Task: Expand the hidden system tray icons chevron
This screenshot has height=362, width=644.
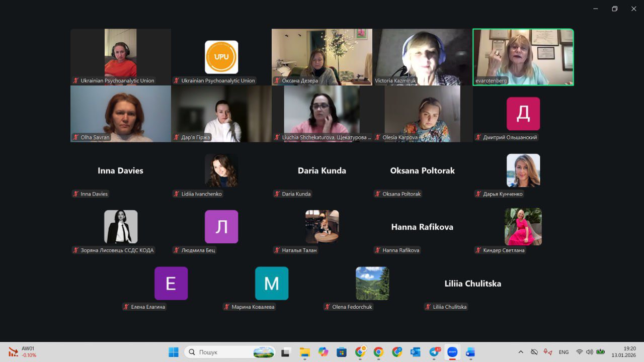Action: [x=521, y=352]
